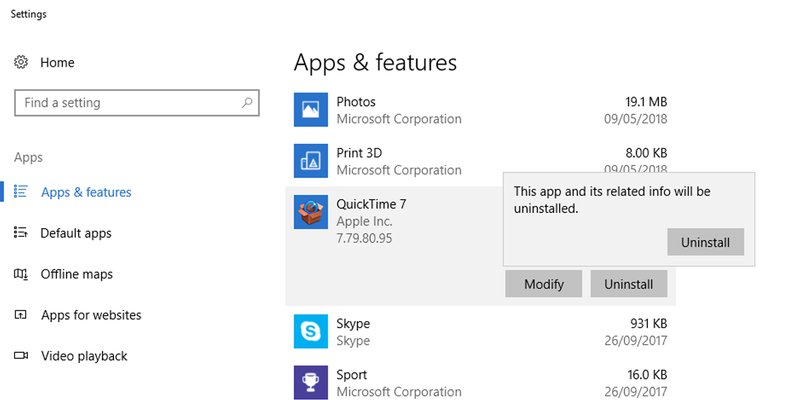Click the Apps & features page heading
Viewport: 800px width, 400px height.
[x=375, y=63]
